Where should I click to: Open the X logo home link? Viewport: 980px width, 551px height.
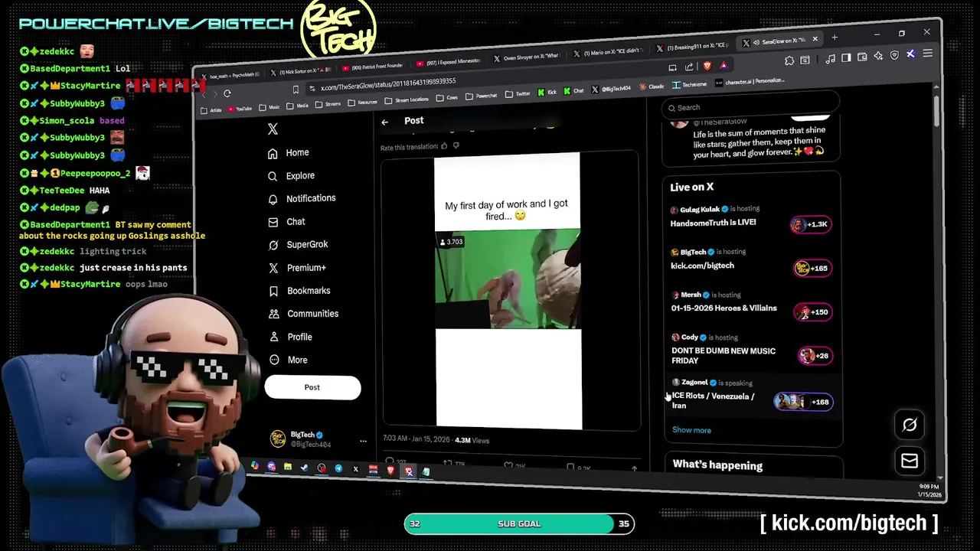(x=273, y=129)
